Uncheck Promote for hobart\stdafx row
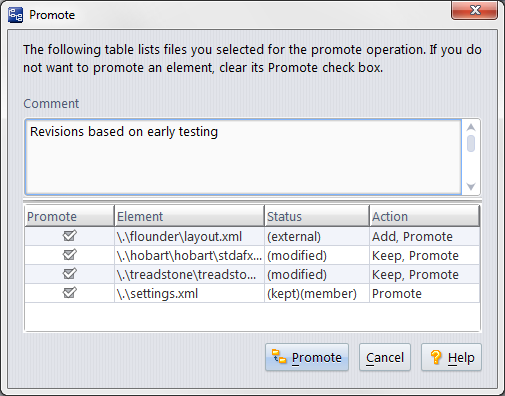The width and height of the screenshot is (505, 396). point(70,255)
